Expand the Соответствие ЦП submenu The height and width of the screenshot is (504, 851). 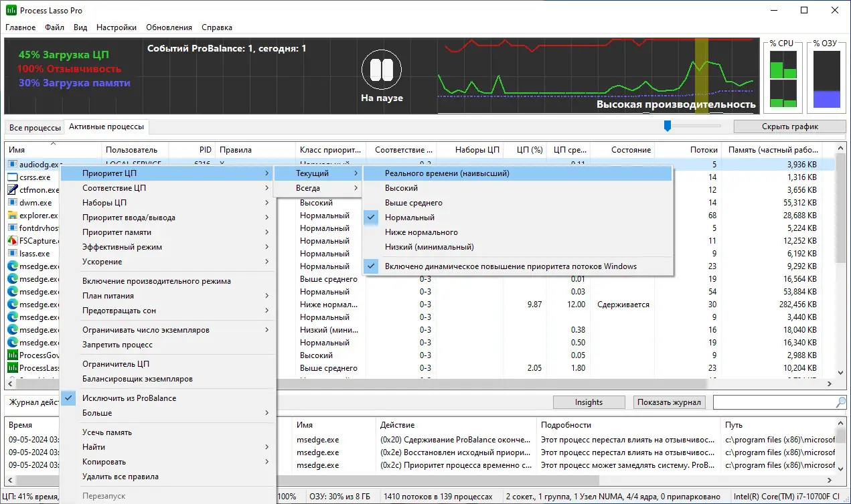click(168, 188)
